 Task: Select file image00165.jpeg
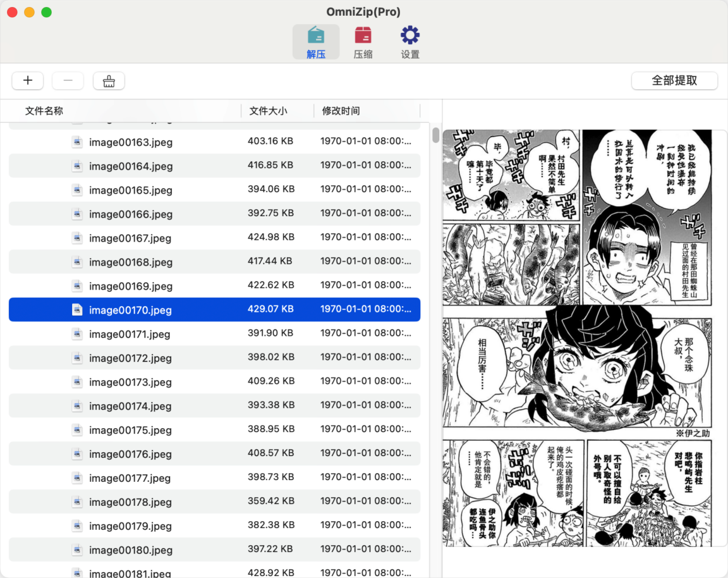214,190
